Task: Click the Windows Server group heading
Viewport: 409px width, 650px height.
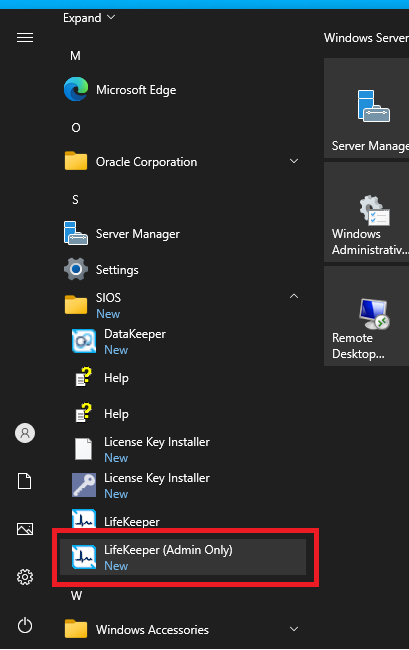Action: pyautogui.click(x=366, y=38)
